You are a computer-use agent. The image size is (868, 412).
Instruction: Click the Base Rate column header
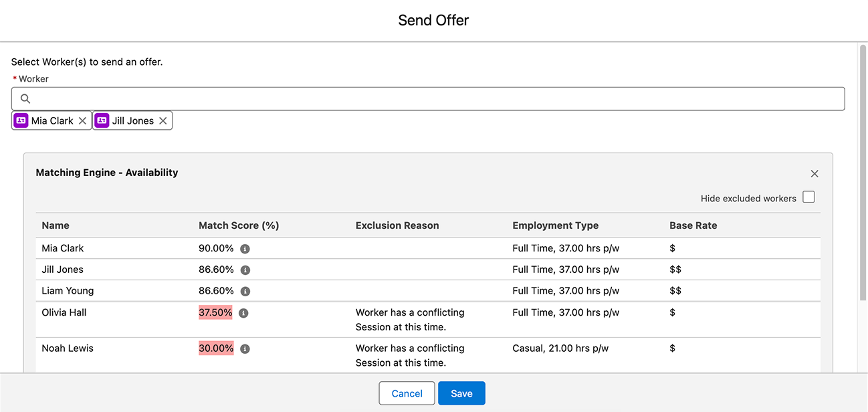(693, 225)
